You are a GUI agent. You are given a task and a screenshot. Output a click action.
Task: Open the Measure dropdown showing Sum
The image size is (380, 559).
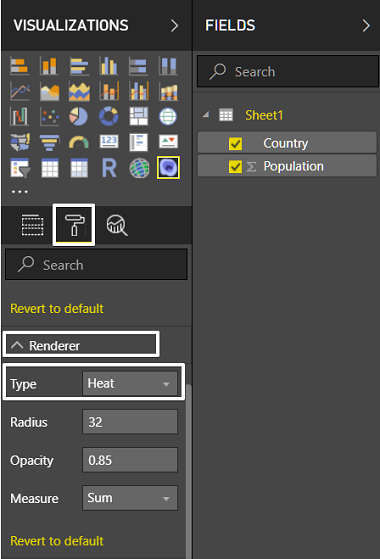(x=130, y=498)
